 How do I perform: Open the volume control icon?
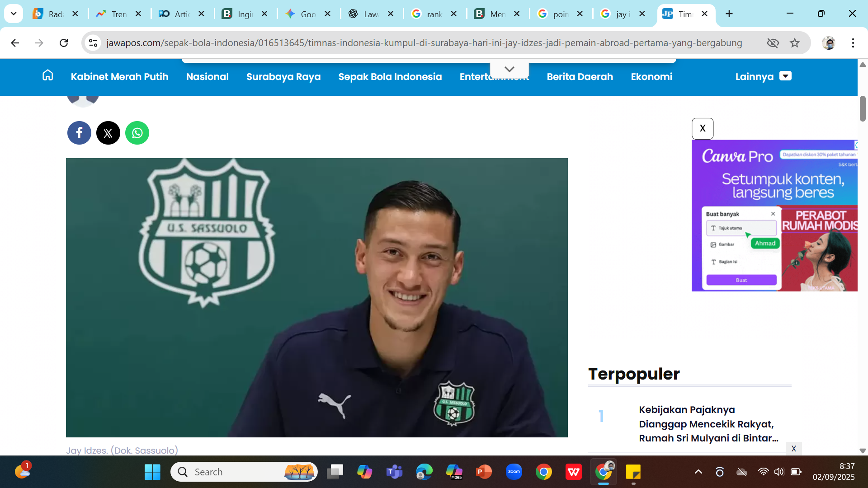779,472
